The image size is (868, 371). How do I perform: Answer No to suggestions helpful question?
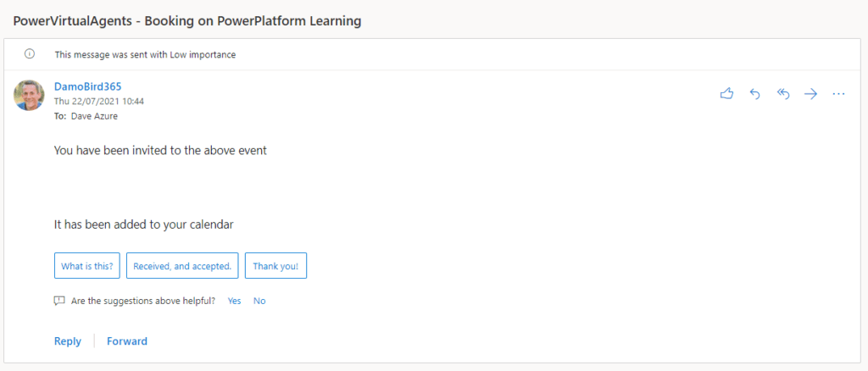(x=259, y=301)
